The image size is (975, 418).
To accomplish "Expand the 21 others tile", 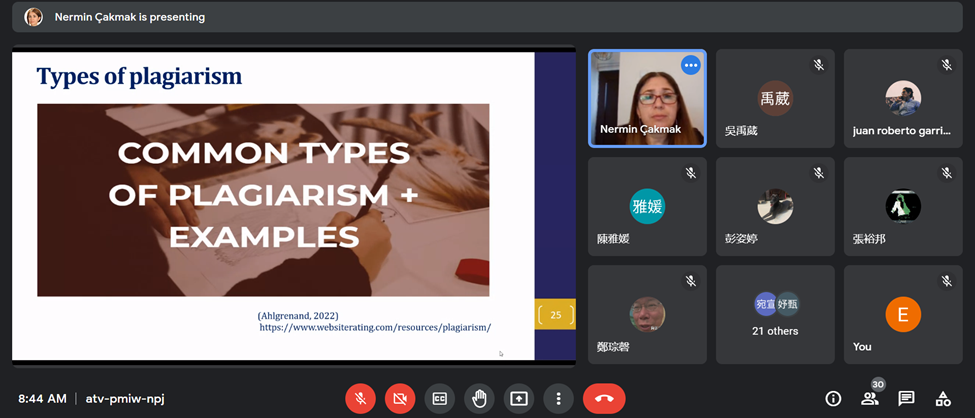I will pyautogui.click(x=775, y=314).
